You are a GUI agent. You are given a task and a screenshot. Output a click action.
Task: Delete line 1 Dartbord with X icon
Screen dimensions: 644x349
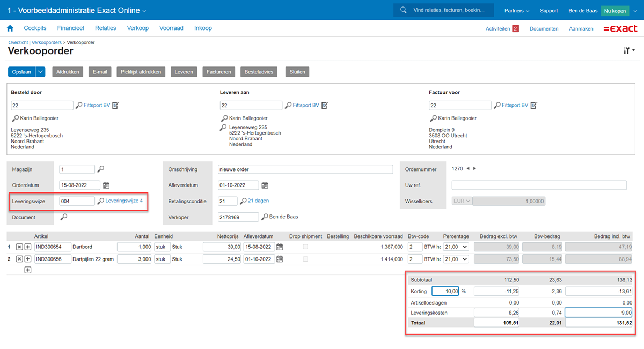pos(19,247)
